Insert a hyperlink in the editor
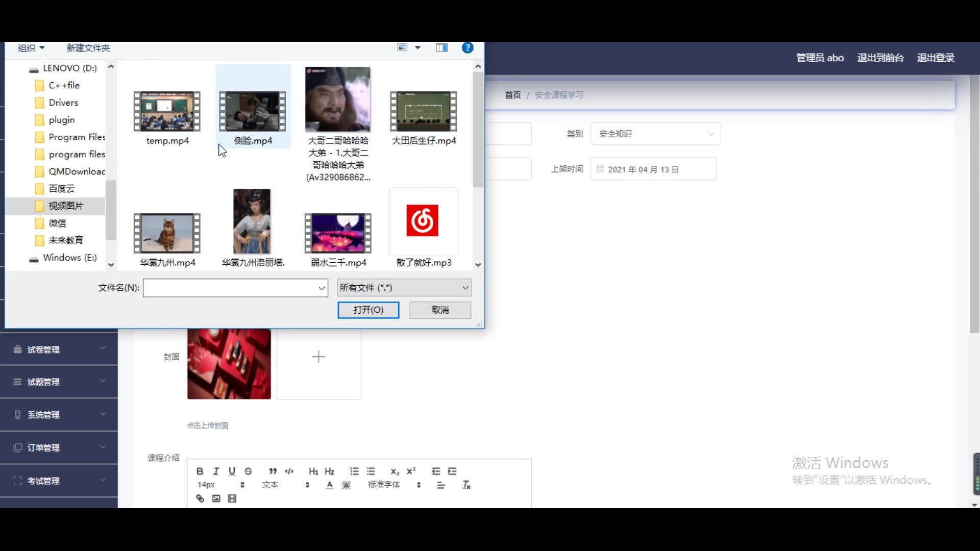 200,498
